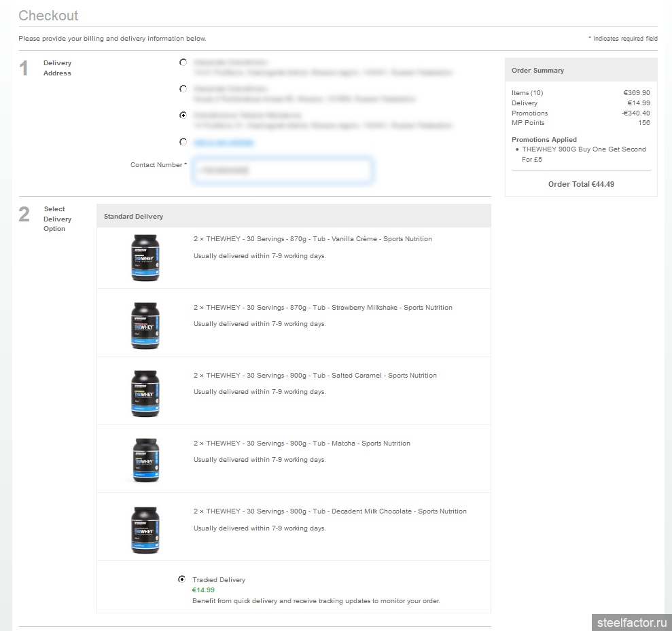
Task: Click the Salted Caramel tub image
Action: click(x=145, y=393)
